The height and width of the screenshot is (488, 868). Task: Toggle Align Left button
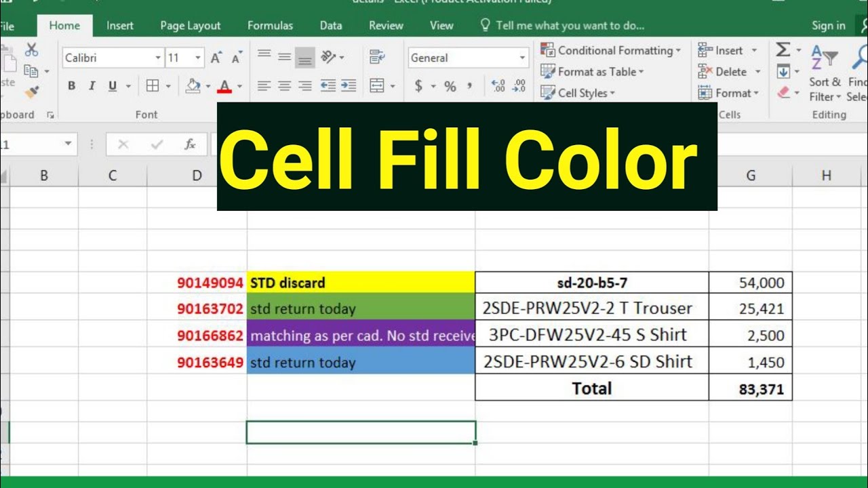264,86
